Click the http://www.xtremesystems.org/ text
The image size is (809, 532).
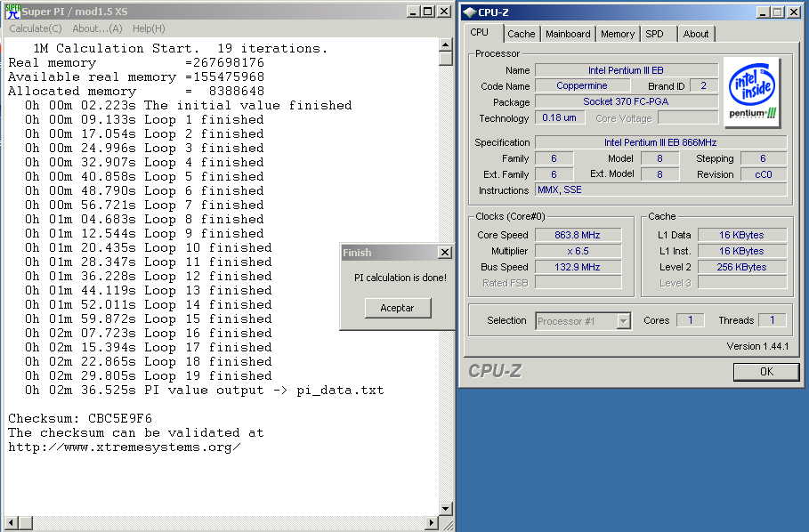tap(125, 447)
